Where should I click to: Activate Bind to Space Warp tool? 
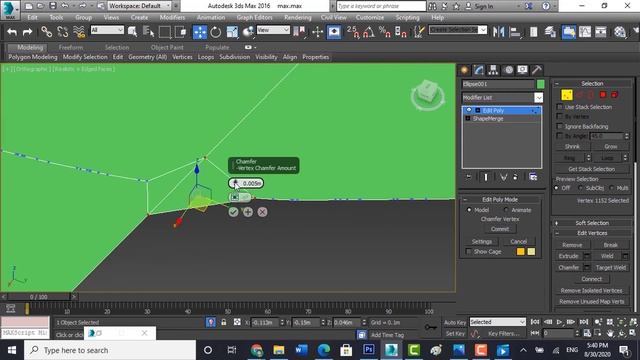(79, 32)
